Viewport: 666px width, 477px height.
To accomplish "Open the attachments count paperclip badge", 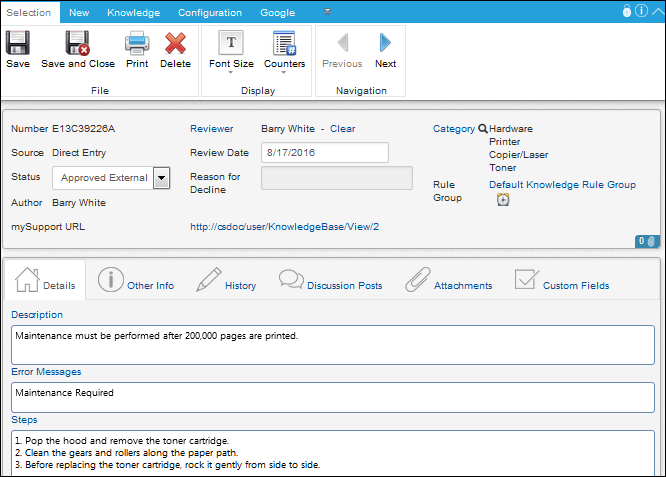I will [647, 241].
